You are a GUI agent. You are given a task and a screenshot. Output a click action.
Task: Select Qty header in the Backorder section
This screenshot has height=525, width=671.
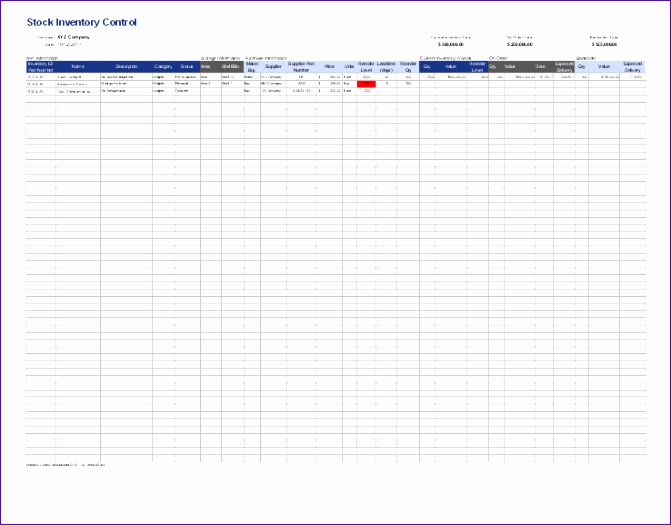pos(582,66)
